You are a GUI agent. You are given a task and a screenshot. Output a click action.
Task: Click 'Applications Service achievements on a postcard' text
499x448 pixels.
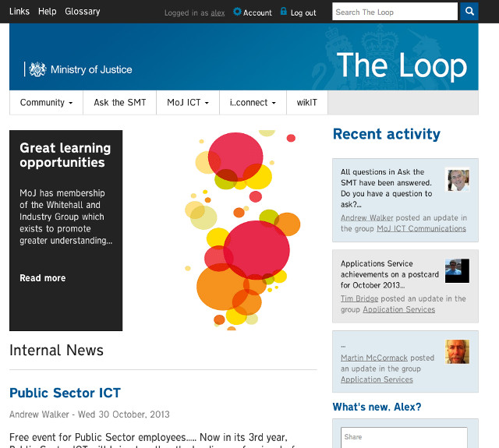(390, 274)
